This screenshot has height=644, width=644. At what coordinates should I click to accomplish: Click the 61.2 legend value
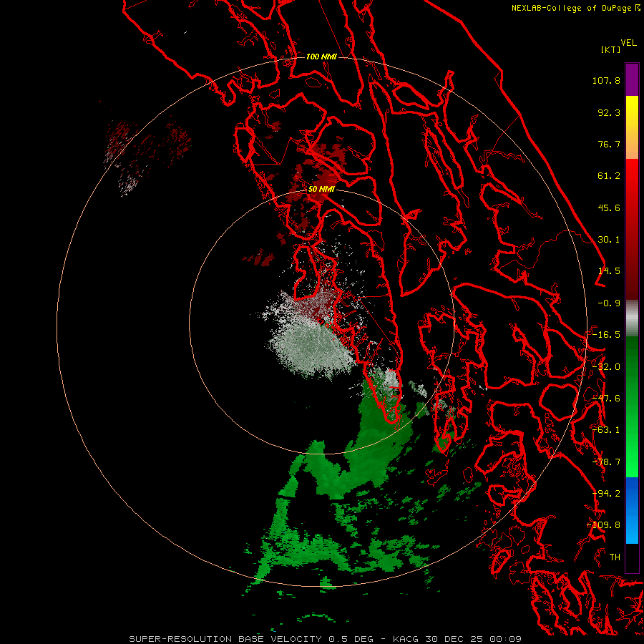tap(609, 176)
